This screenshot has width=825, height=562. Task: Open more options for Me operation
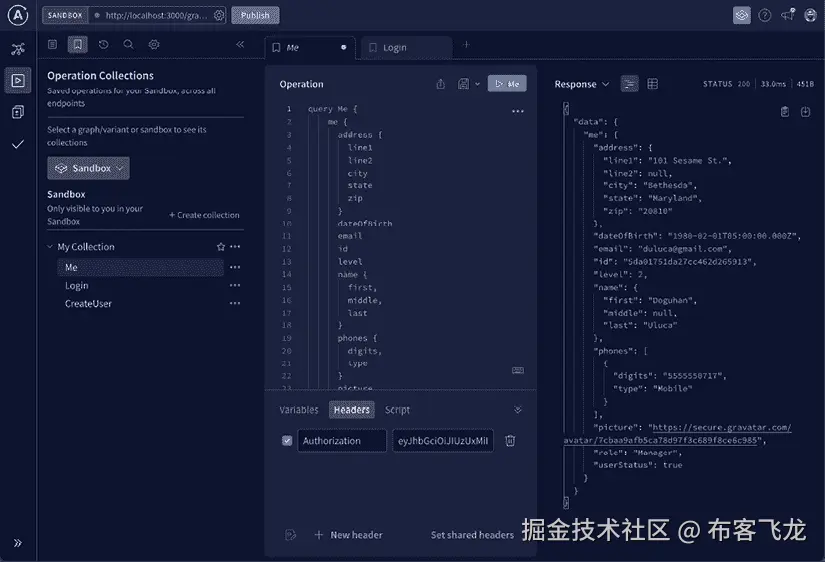(x=235, y=267)
